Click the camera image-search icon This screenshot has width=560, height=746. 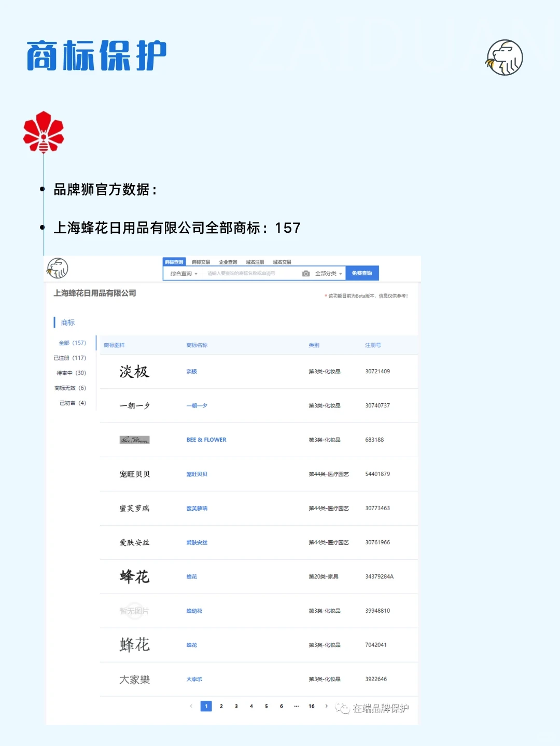tap(306, 273)
